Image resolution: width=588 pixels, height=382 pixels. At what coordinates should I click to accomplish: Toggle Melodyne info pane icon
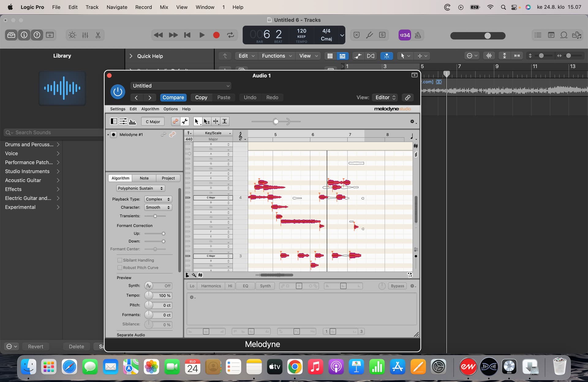point(123,121)
